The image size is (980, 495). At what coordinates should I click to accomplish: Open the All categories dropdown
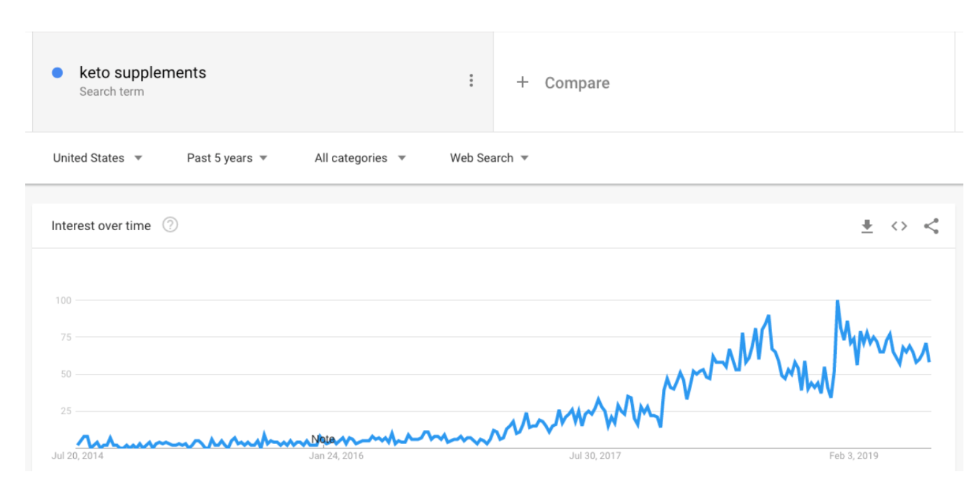(x=360, y=158)
